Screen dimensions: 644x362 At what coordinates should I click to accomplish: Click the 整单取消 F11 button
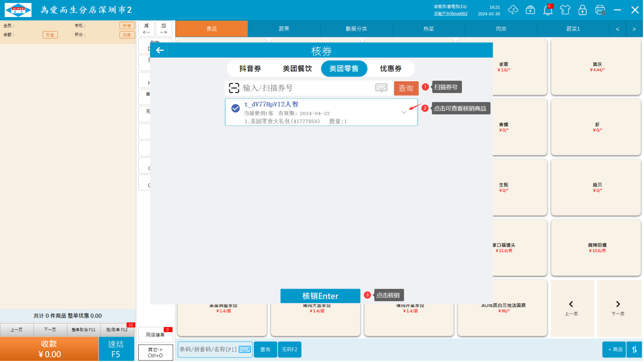pyautogui.click(x=84, y=330)
